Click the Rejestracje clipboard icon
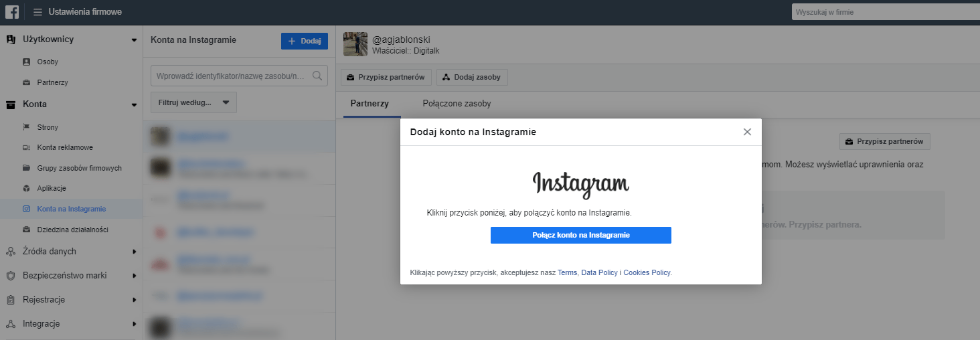 11,300
